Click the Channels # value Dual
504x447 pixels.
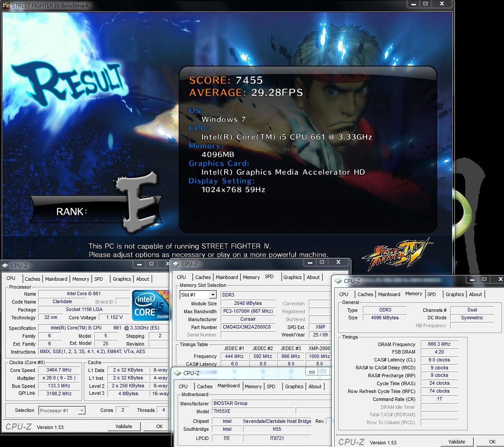click(x=472, y=310)
